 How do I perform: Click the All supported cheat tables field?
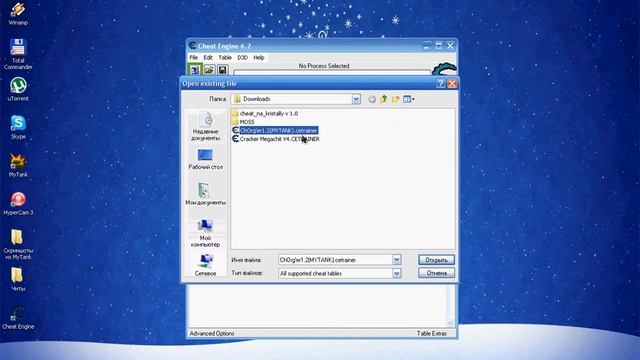click(335, 273)
